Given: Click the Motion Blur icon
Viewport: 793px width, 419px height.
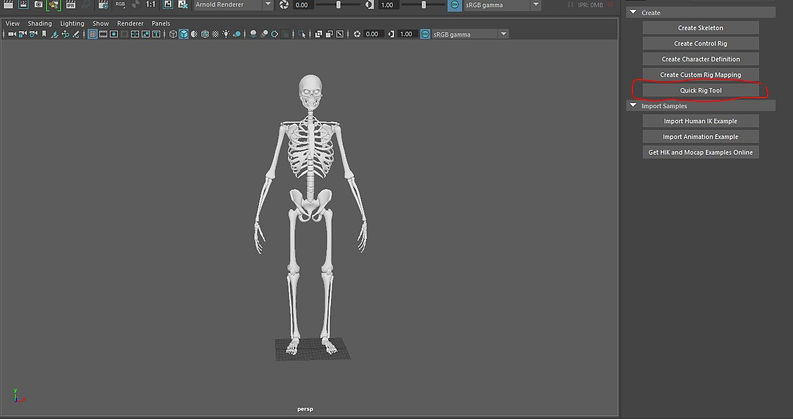Looking at the screenshot, I should coord(264,34).
